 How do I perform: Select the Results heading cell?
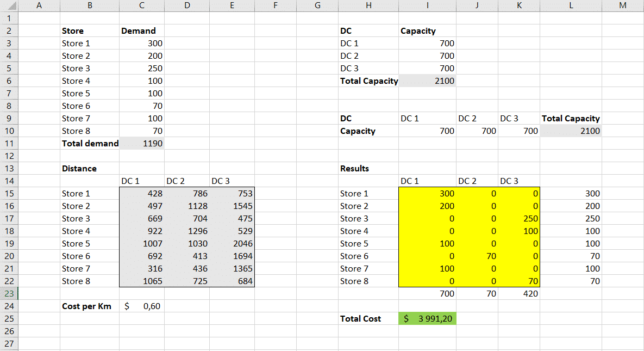point(368,169)
